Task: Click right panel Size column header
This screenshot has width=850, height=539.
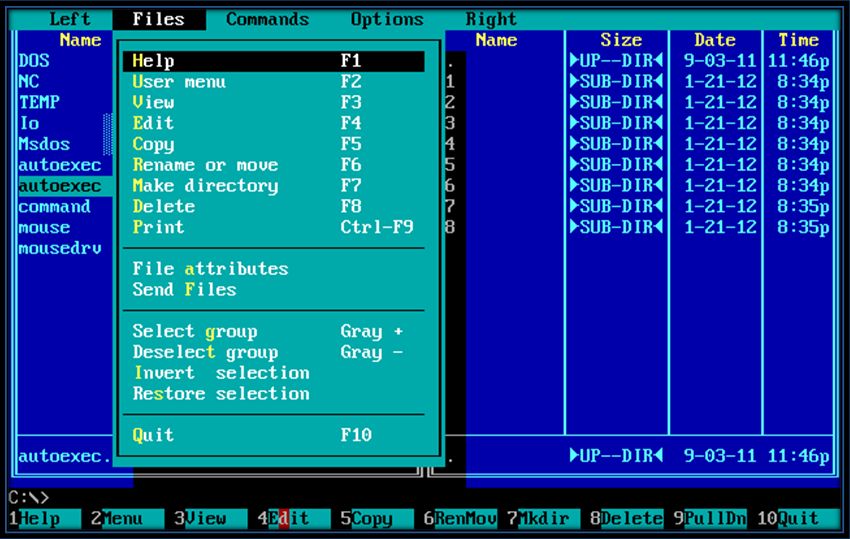Action: [621, 40]
